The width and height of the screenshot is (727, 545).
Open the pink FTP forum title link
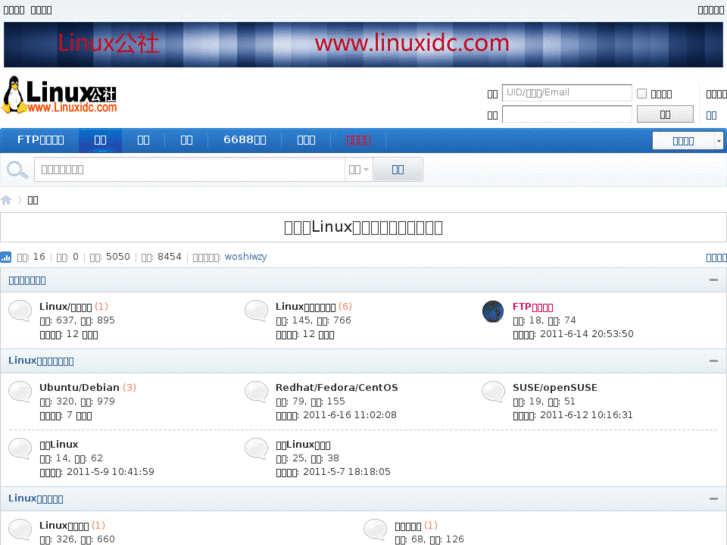[533, 307]
